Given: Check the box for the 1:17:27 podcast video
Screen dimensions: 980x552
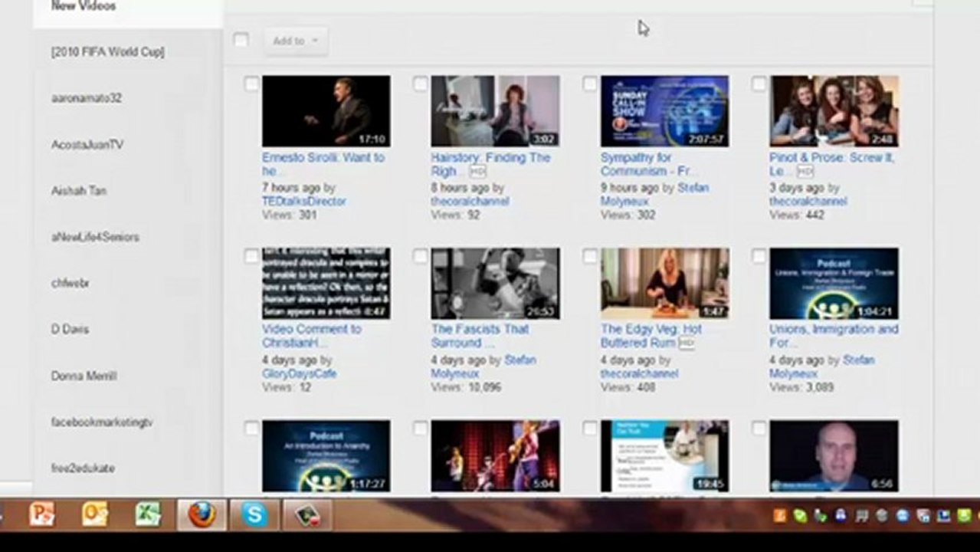Looking at the screenshot, I should (x=251, y=428).
